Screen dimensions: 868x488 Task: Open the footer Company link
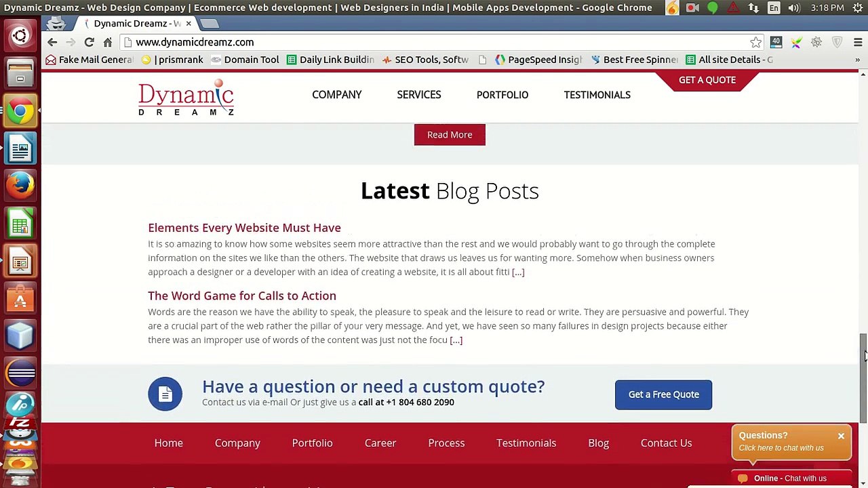[237, 443]
